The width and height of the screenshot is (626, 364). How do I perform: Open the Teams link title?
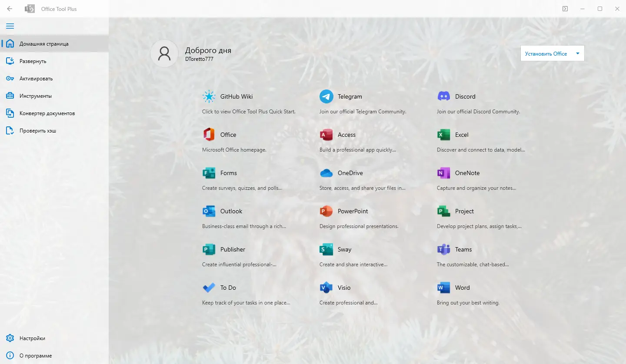click(463, 249)
